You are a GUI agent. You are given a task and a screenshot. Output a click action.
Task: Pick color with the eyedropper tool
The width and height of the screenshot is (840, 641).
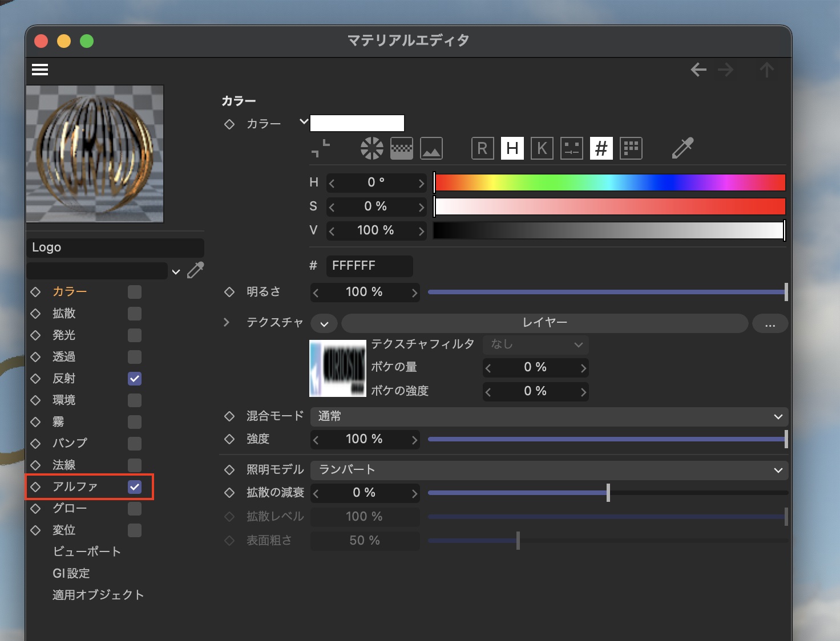(x=682, y=148)
